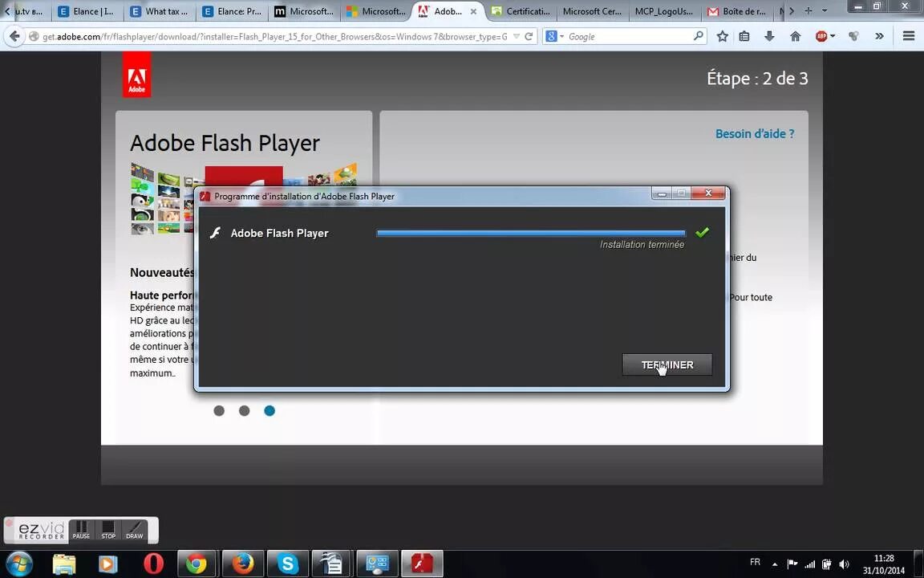Show bookmarks list icon in toolbar

pyautogui.click(x=745, y=37)
